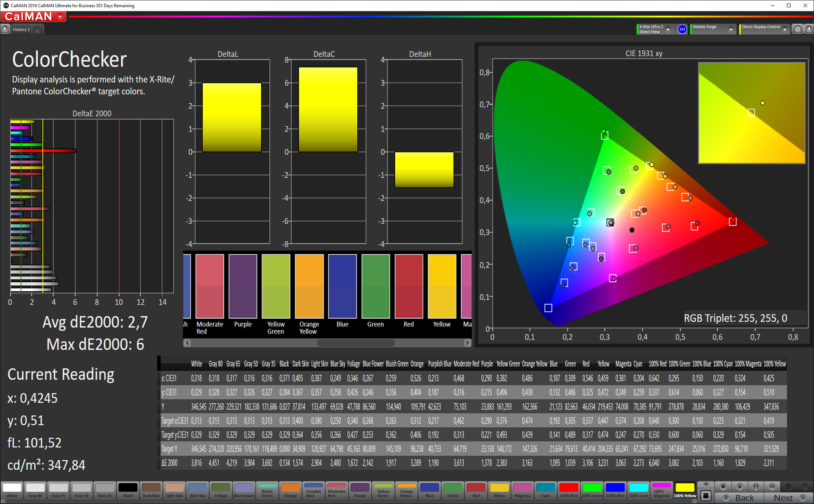Select the Blue Flower patch

pos(244,490)
